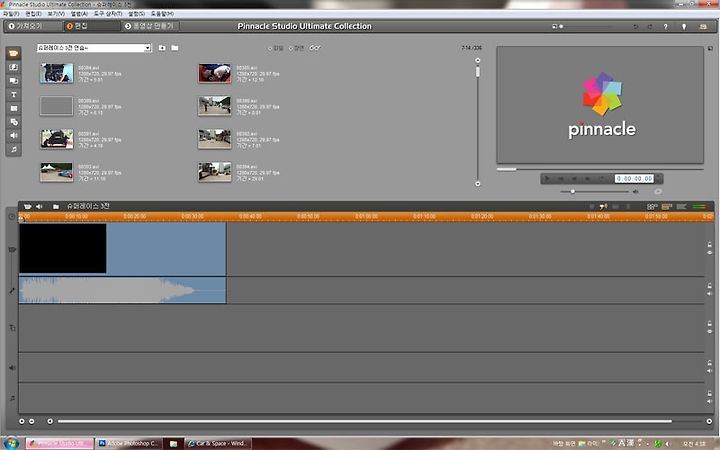
Task: Switch to timeline view icon
Action: click(667, 207)
